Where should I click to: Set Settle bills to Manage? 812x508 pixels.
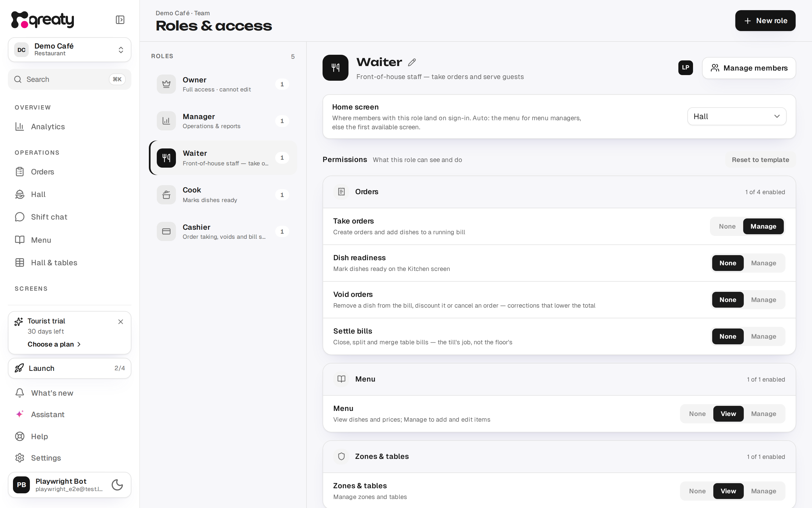[763, 336]
